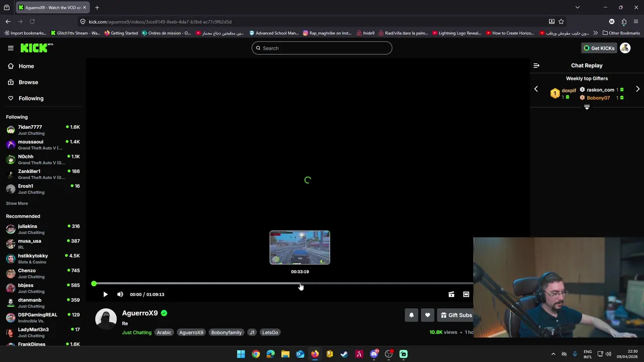Follow the channel with the heart button
This screenshot has height=362, width=644.
click(x=427, y=315)
